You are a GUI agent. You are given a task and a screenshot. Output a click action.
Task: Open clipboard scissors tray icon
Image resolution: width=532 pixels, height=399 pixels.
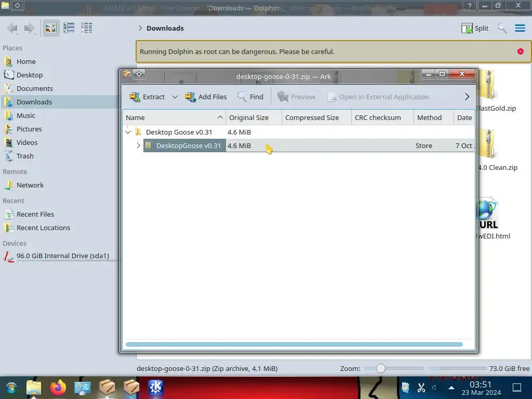[421, 388]
